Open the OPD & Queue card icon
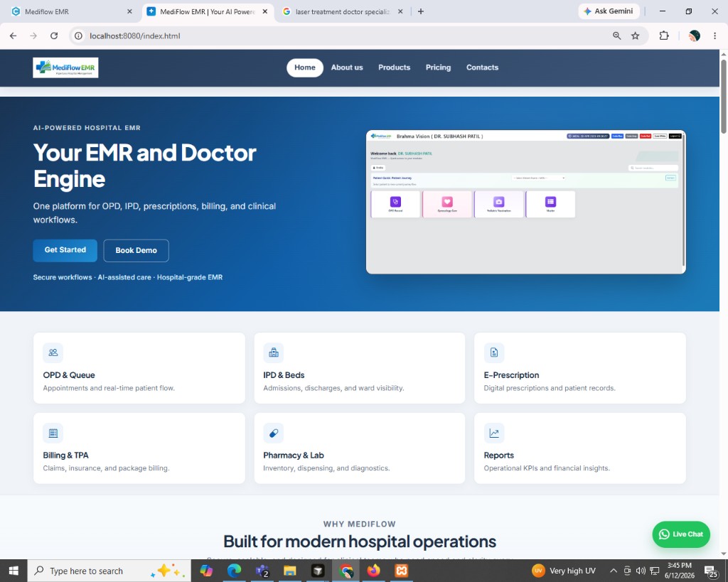Screen dimensions: 728x582 tap(53, 352)
